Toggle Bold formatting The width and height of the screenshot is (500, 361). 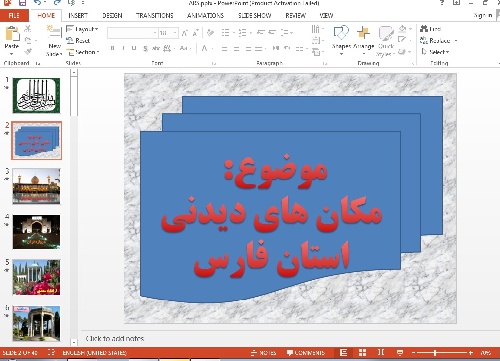(x=112, y=48)
